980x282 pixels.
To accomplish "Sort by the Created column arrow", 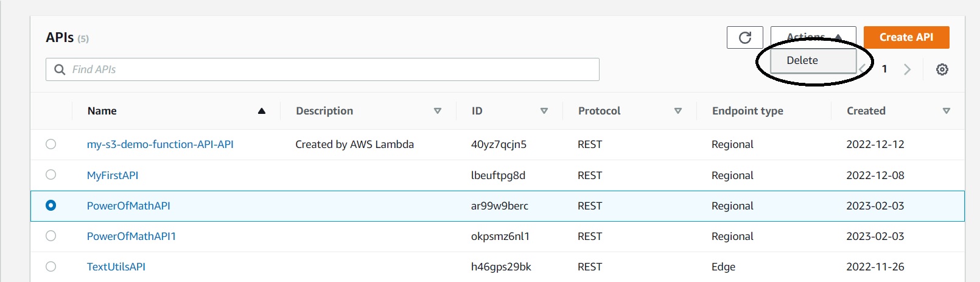I will (946, 111).
